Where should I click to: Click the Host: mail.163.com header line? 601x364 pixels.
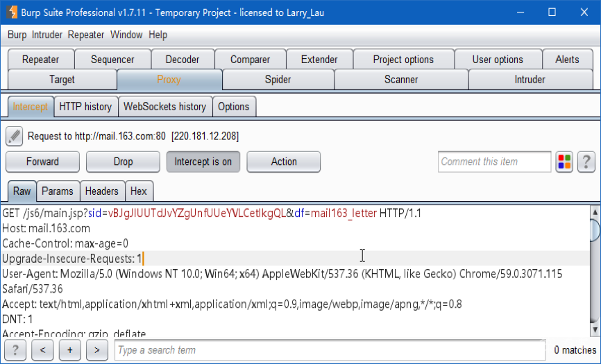point(46,229)
